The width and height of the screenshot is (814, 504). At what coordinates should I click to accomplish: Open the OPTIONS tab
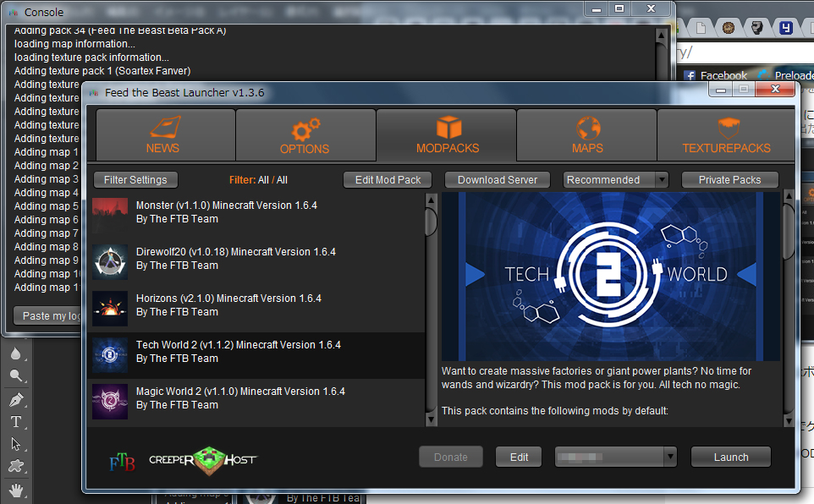[305, 135]
